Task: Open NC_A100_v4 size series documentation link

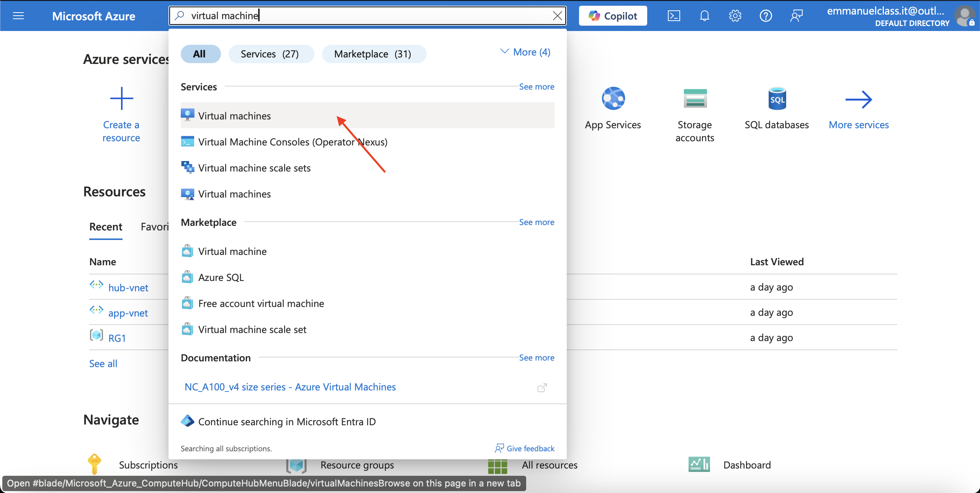Action: tap(290, 387)
